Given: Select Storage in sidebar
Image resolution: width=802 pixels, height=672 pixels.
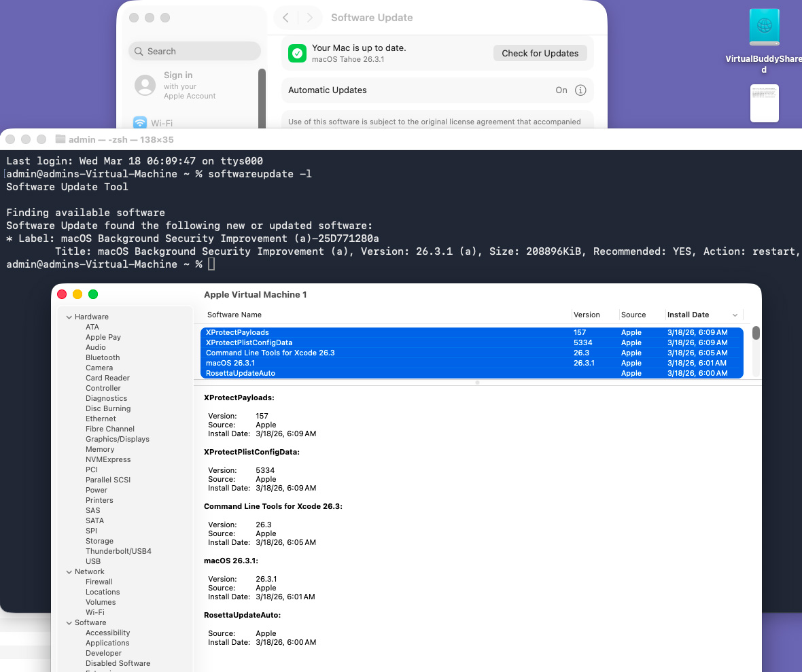Looking at the screenshot, I should tap(99, 541).
